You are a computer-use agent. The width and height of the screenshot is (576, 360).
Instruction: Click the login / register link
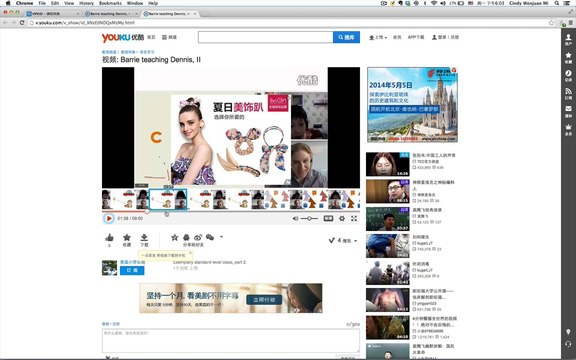click(445, 37)
